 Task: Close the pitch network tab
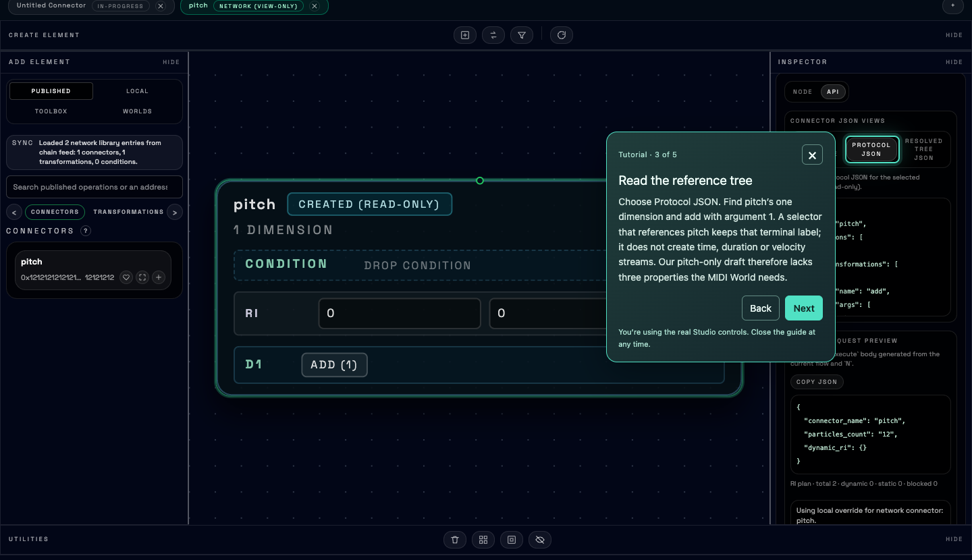coord(314,6)
